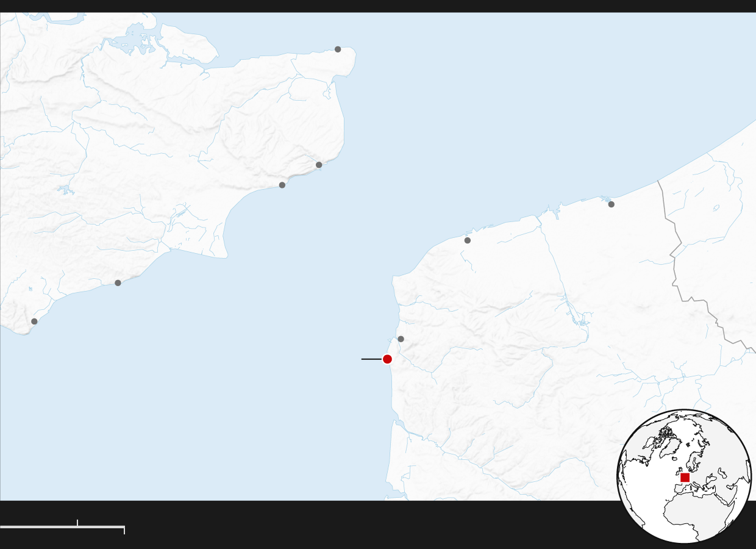Click the midpoint tick of scale bar
Image resolution: width=756 pixels, height=549 pixels.
pos(77,523)
